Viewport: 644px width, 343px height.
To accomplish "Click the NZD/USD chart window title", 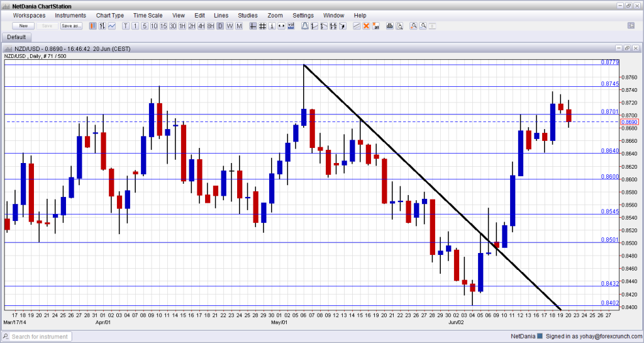I will (72, 48).
